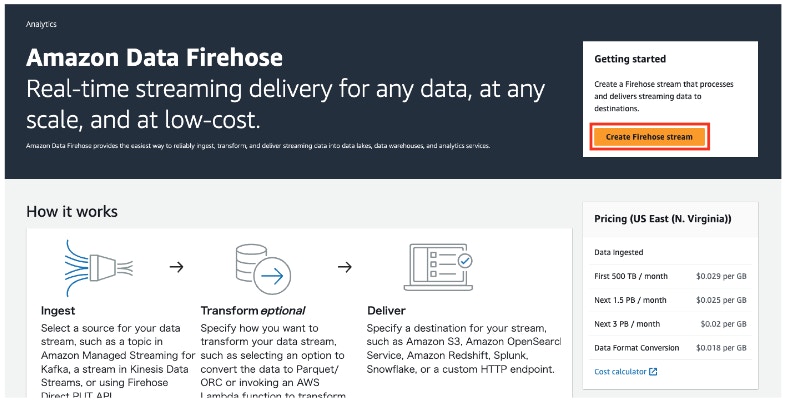Viewport: 789px width, 406px height.
Task: Click the arrow between Transform and Deliver
Action: click(x=344, y=267)
